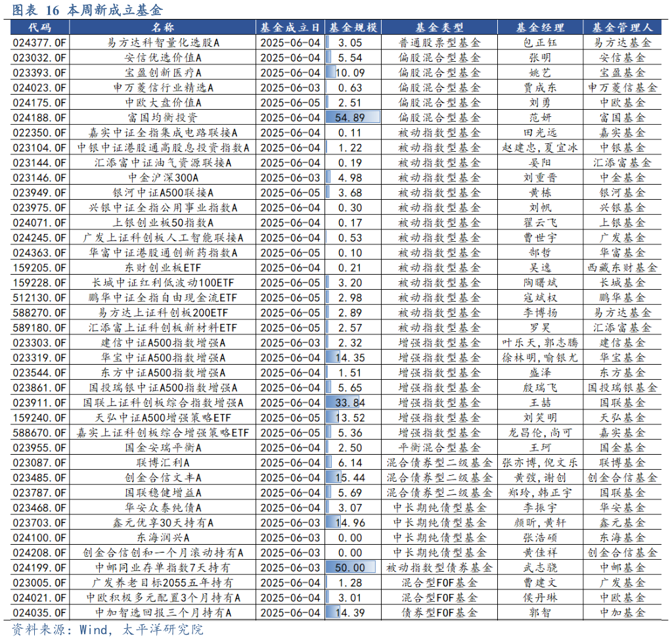Click source note 资料来源: Wind, 太平洋研究院
This screenshot has height=640, width=672.
[107, 629]
